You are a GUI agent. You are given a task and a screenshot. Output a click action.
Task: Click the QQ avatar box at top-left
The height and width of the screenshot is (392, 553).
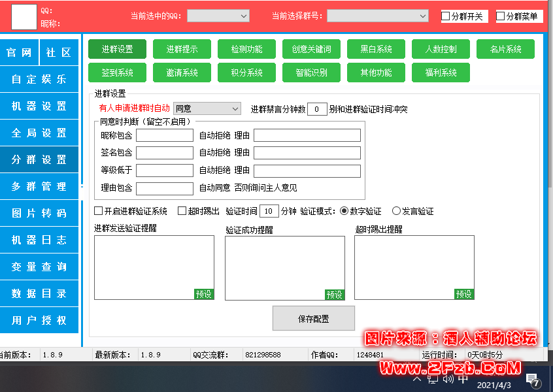click(24, 16)
